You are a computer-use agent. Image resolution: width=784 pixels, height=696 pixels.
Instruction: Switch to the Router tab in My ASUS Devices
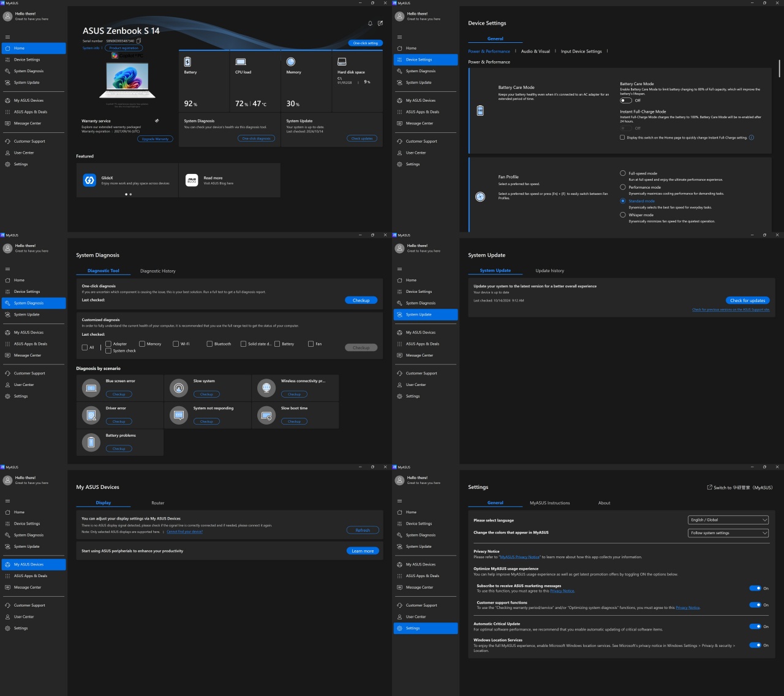click(158, 503)
